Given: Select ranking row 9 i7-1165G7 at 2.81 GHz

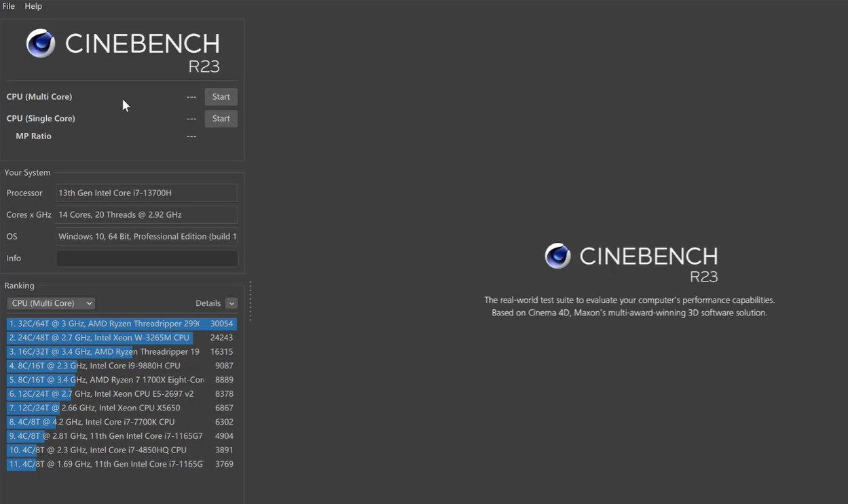Looking at the screenshot, I should [122, 436].
